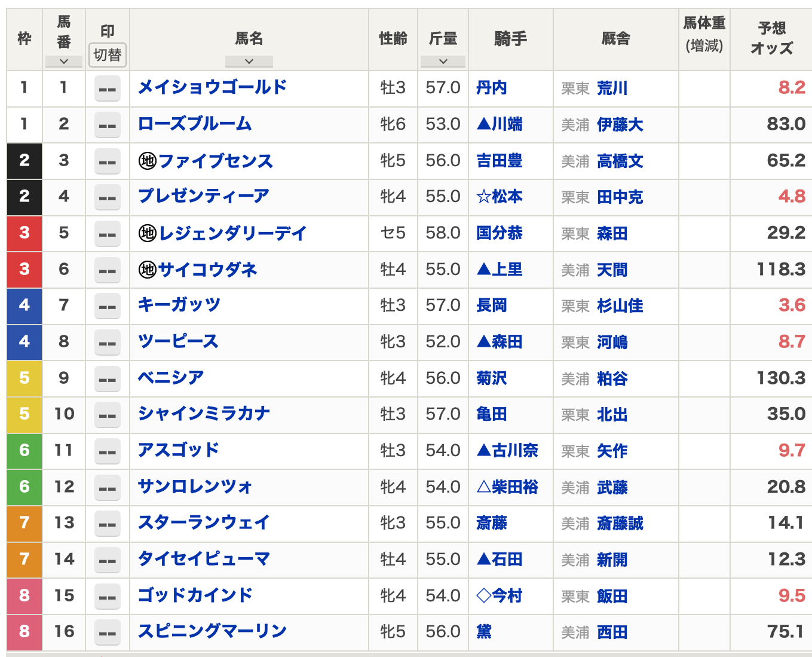Open horse page for ゴッドカインド
Screen dimensions: 812x657
coord(195,595)
